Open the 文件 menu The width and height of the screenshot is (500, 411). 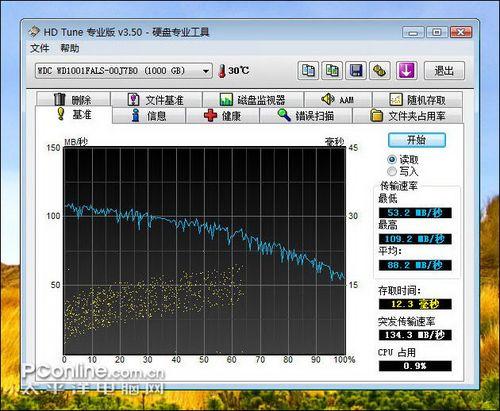(x=39, y=48)
